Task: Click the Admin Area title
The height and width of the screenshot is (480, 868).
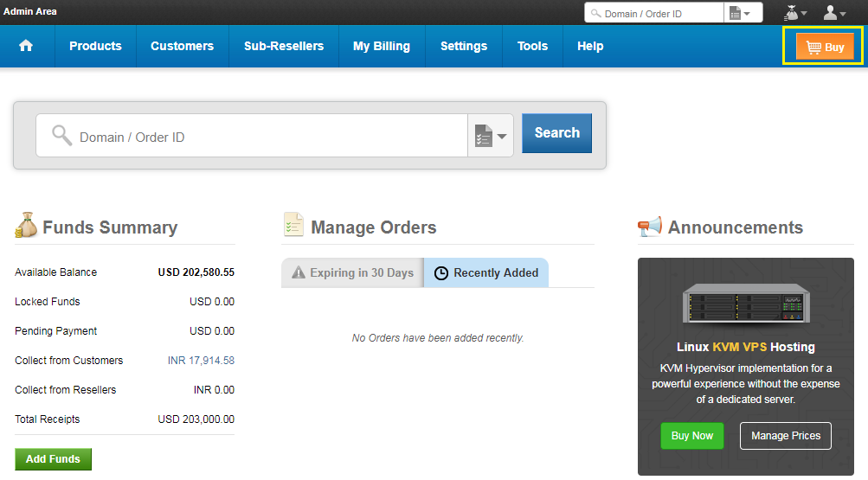Action: point(30,11)
